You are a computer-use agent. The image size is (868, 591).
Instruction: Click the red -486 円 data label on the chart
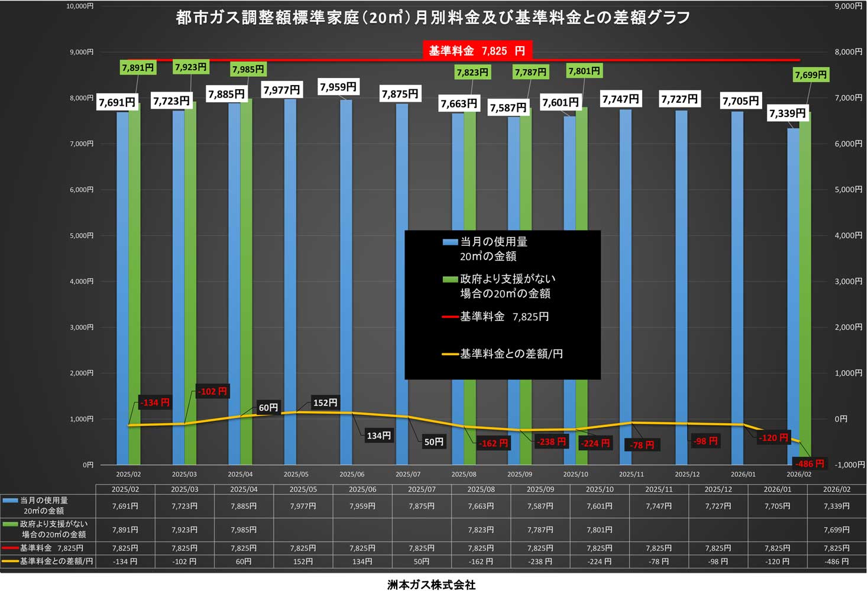point(809,464)
